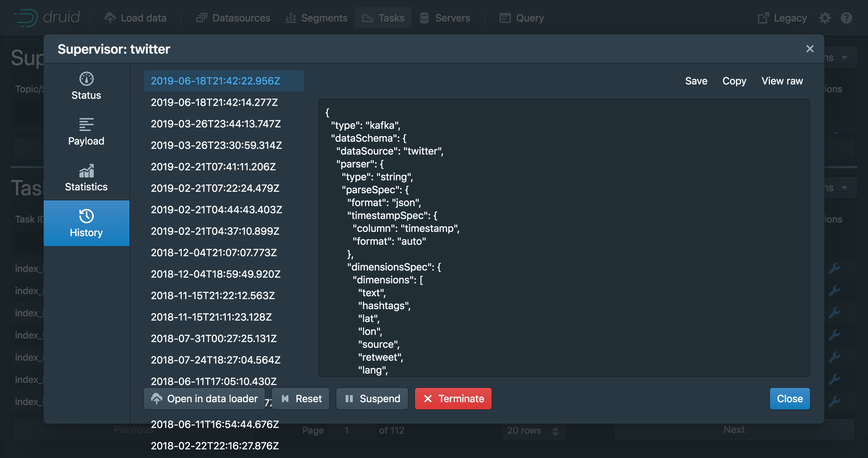Viewport: 868px width, 458px height.
Task: Copy the supervisor spec
Action: pos(734,81)
